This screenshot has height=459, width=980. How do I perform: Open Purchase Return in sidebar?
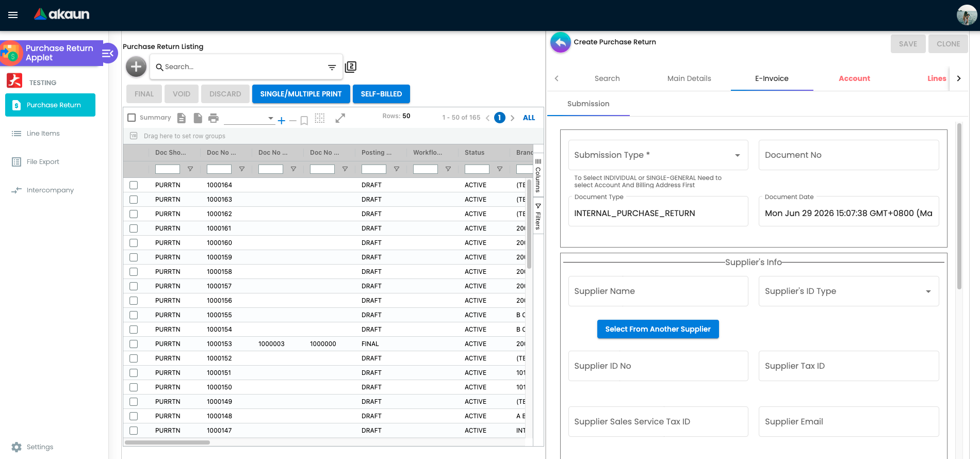point(50,105)
